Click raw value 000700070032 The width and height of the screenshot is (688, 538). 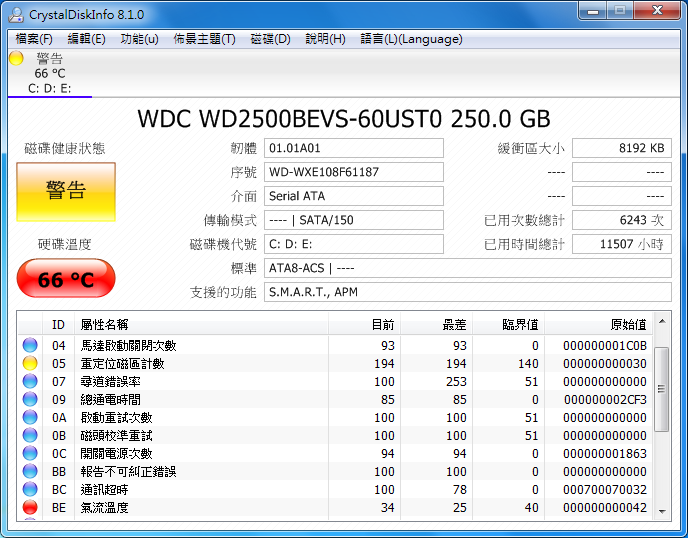(605, 490)
